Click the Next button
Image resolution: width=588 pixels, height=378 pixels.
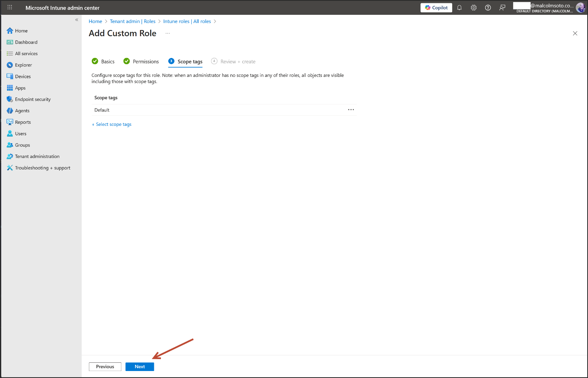(139, 366)
